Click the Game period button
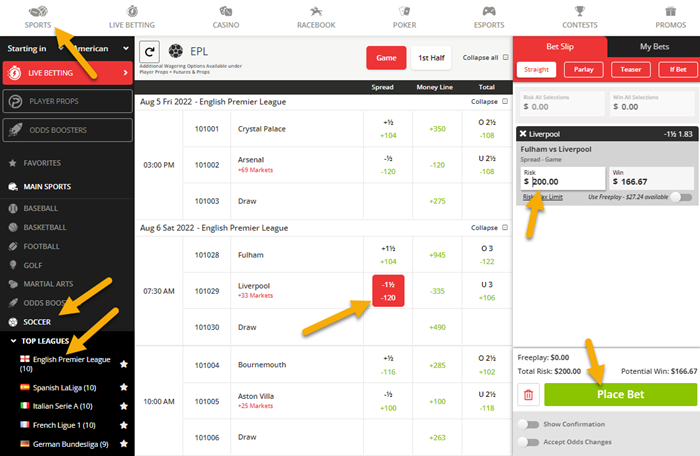 click(386, 58)
